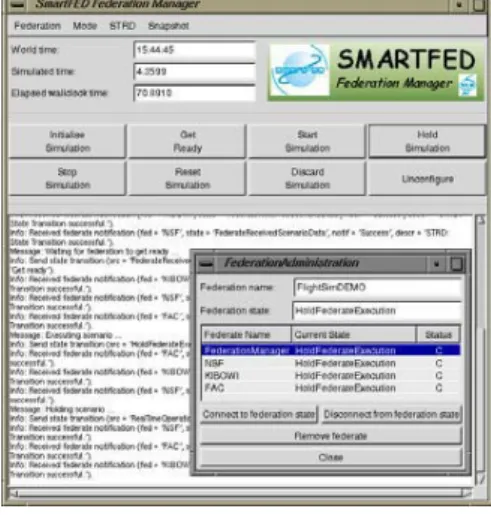Click the Initialise Simulation button

point(67,141)
